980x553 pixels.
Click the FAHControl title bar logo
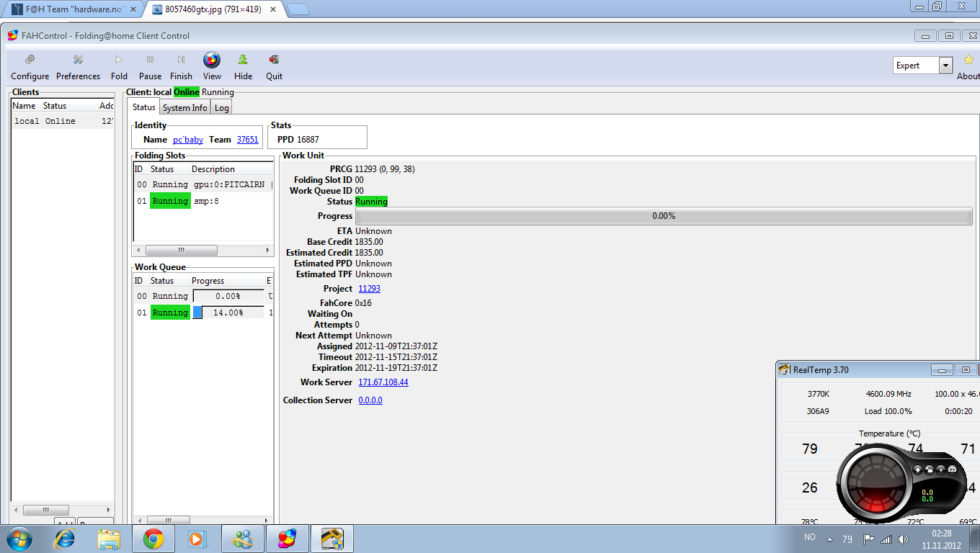tap(13, 35)
